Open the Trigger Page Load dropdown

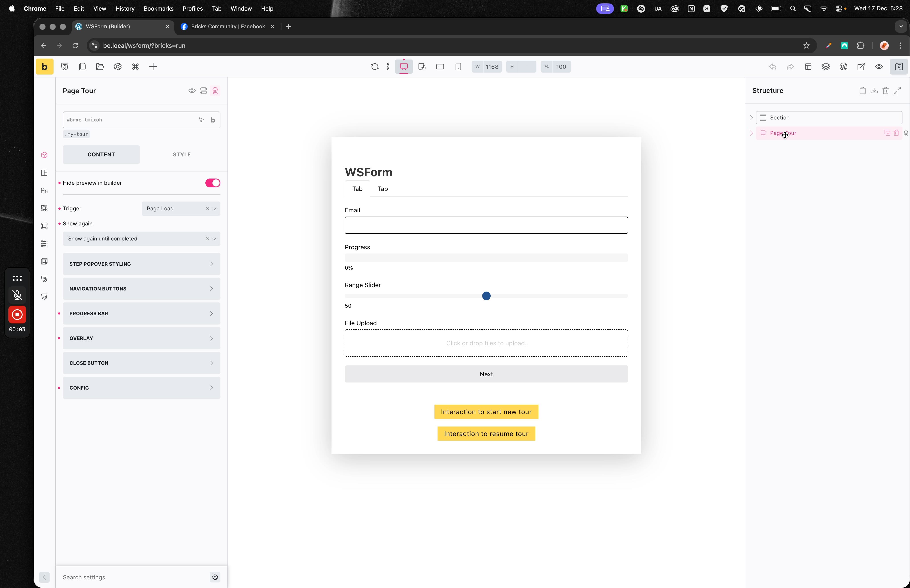181,208
